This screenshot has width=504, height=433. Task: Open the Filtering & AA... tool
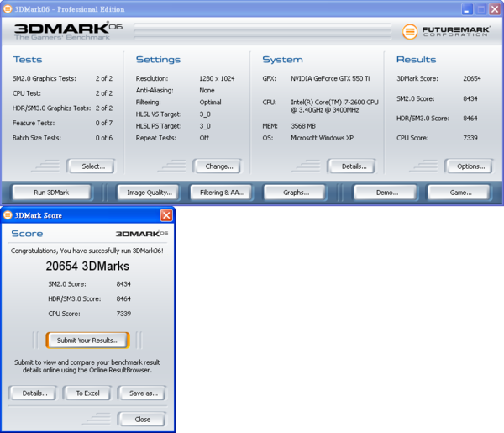coord(221,193)
